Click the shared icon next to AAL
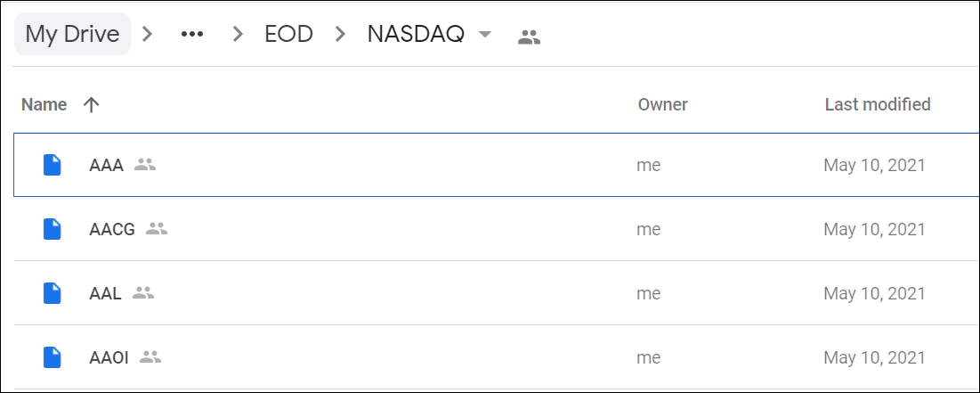 [x=143, y=292]
